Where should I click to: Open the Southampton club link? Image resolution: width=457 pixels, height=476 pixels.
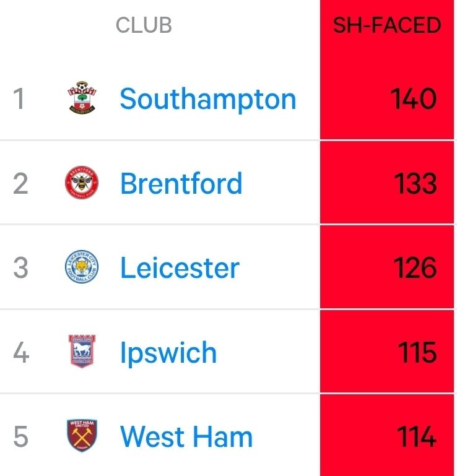point(208,99)
